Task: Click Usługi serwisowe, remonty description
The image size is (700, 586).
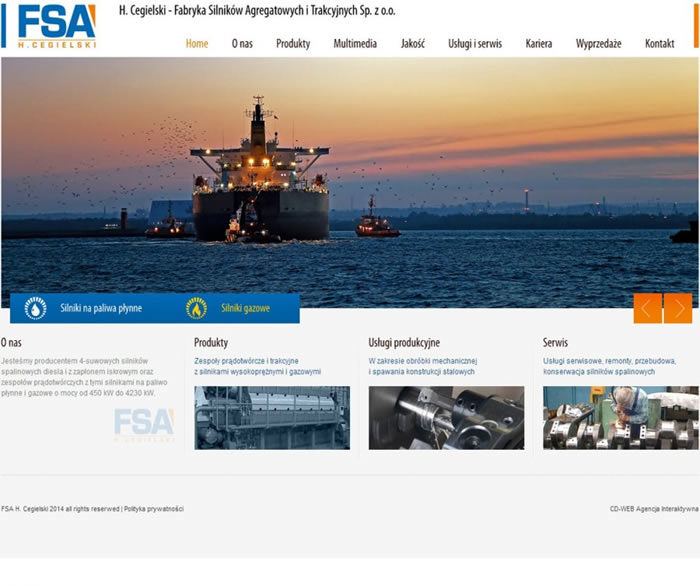Action: coord(609,366)
